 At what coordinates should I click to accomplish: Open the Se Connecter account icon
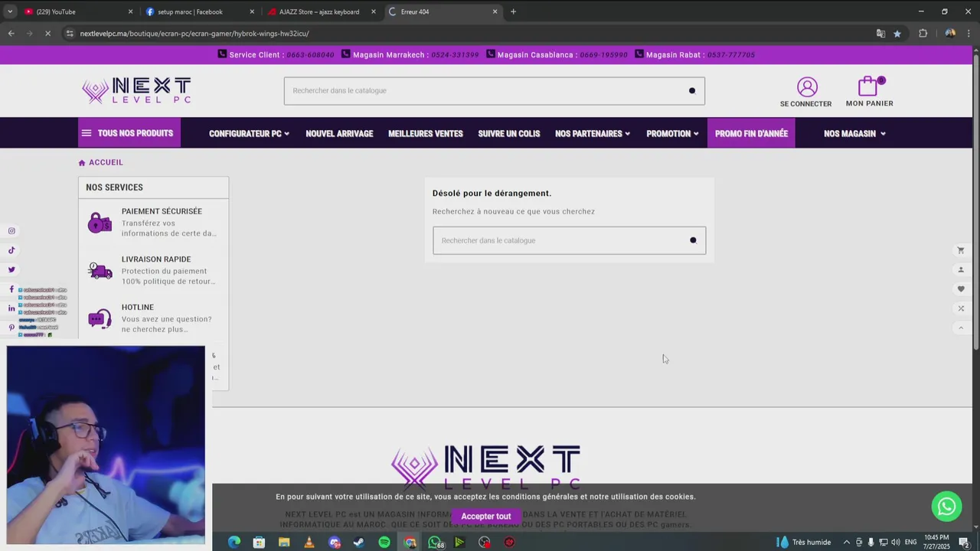tap(807, 86)
